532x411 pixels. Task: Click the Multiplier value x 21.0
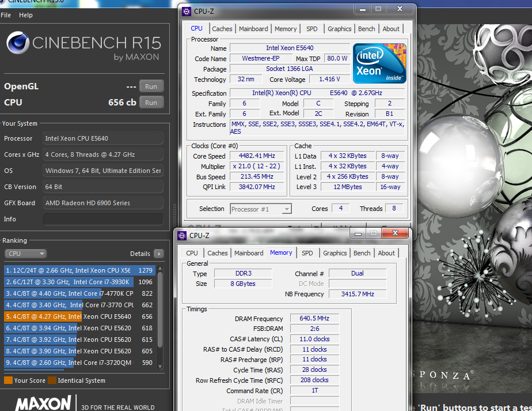pyautogui.click(x=257, y=166)
